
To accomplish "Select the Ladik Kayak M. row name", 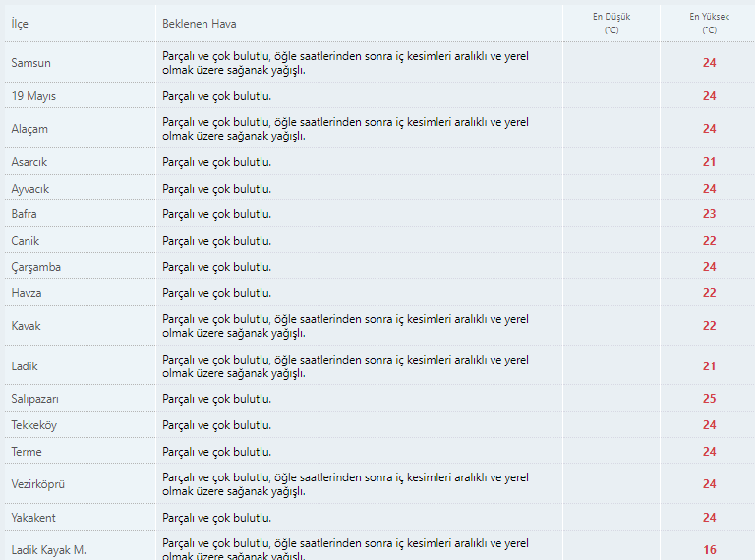I will click(48, 550).
